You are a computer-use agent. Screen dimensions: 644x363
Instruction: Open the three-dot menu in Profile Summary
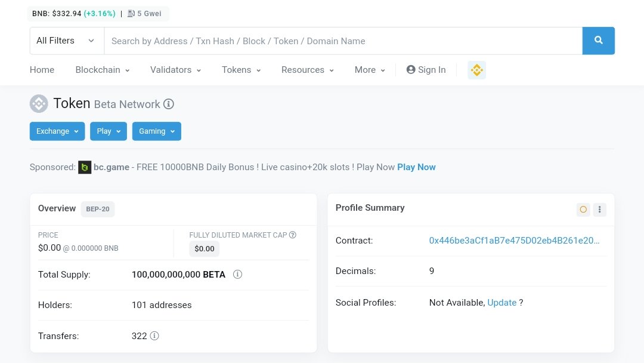coord(599,210)
